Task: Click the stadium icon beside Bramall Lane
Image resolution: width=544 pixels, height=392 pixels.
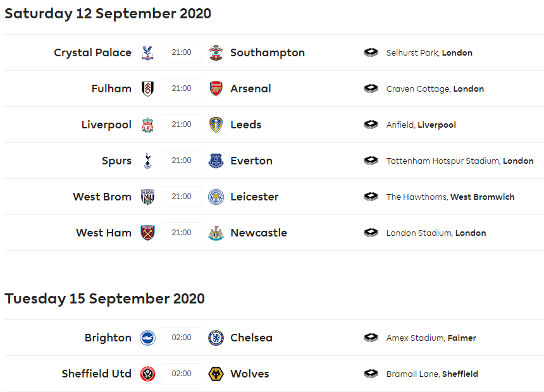Action: [371, 374]
